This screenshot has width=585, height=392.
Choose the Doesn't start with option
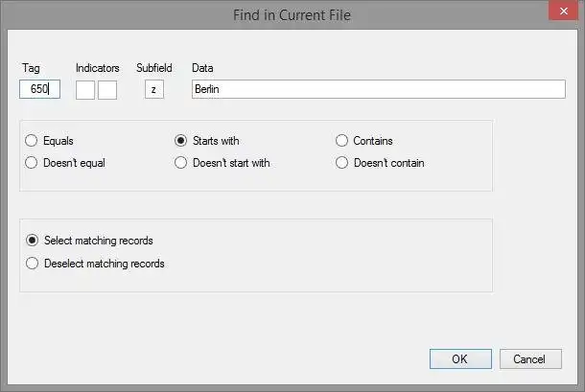[180, 163]
